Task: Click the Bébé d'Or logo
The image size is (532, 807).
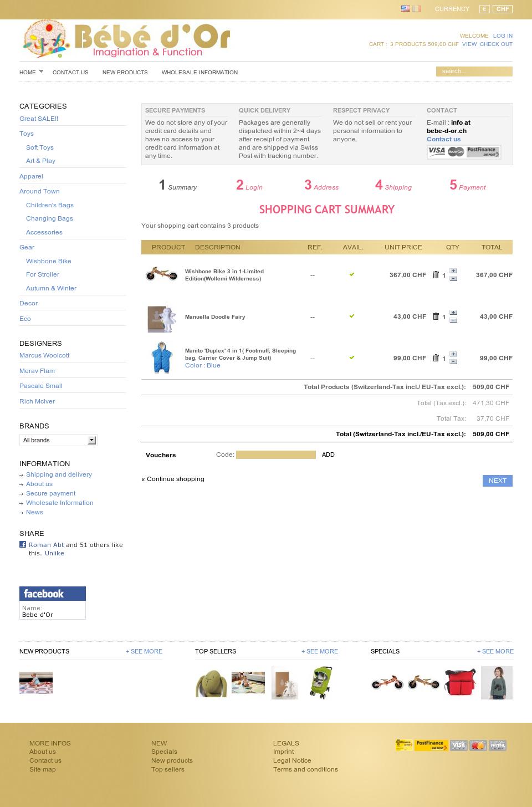Action: (126, 39)
